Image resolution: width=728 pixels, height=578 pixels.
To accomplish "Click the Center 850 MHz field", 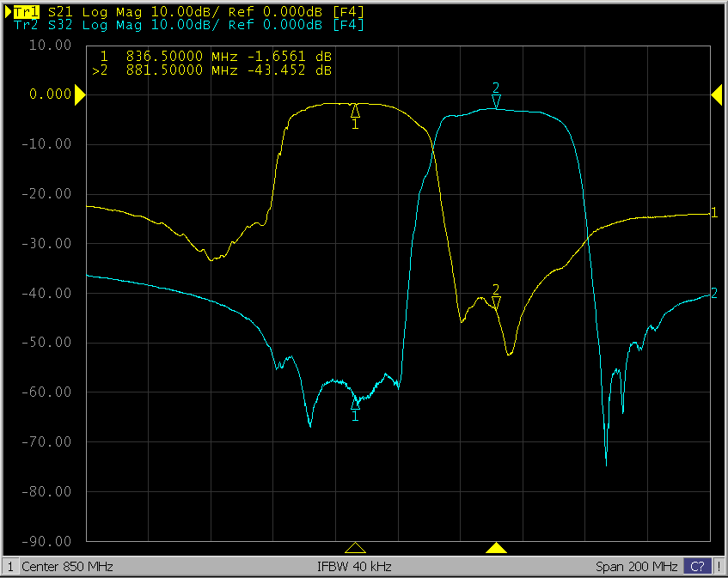I will pyautogui.click(x=67, y=567).
